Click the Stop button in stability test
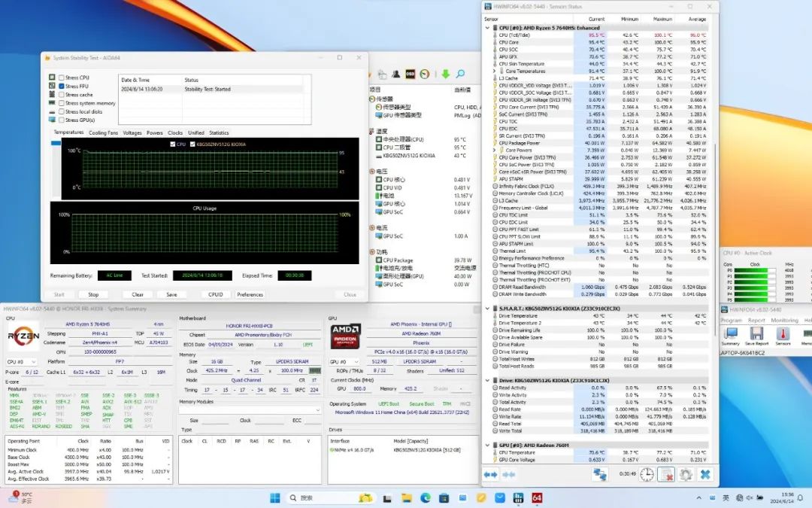The height and width of the screenshot is (508, 812). [x=93, y=294]
